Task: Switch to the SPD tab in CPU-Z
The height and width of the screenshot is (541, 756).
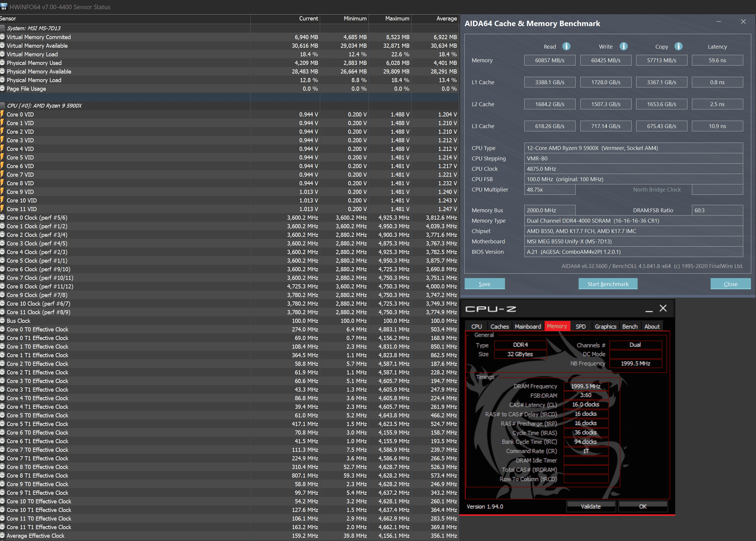Action: pos(581,326)
